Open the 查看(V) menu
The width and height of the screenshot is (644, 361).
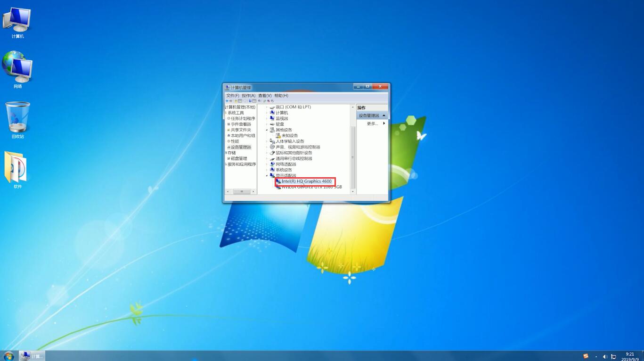point(265,96)
